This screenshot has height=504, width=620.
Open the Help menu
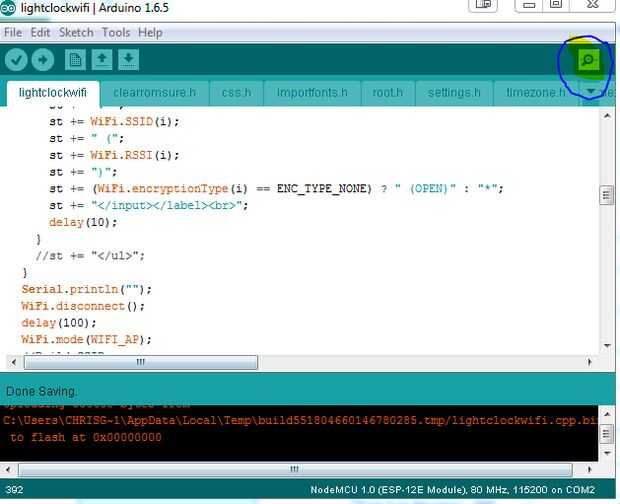(x=150, y=32)
